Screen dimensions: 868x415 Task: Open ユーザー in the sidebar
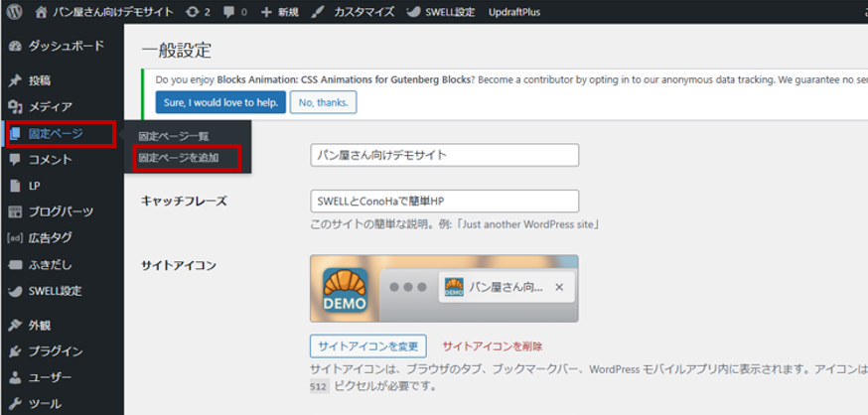pos(50,377)
